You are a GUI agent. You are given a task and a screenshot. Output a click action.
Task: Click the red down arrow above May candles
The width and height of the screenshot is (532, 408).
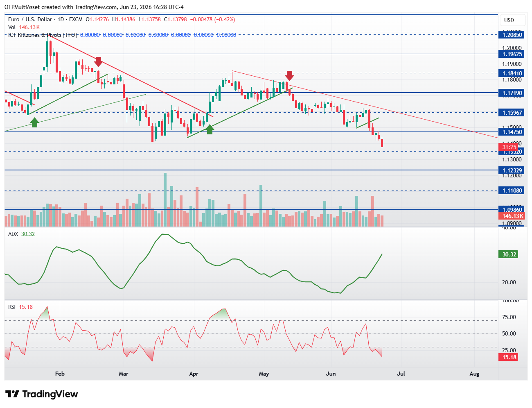click(289, 76)
